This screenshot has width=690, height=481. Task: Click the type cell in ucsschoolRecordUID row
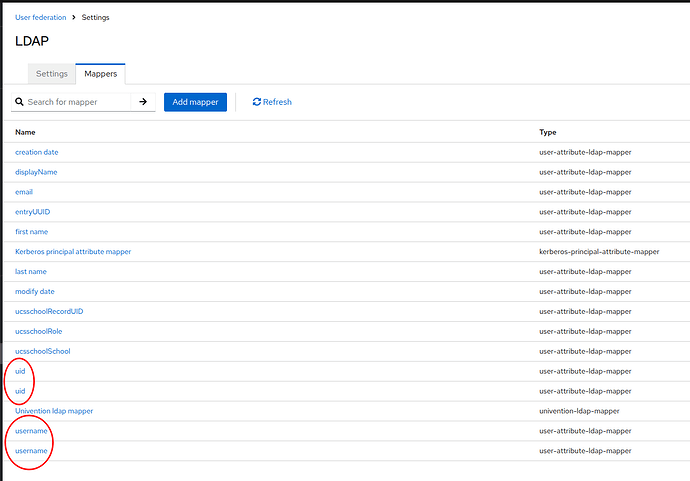(585, 311)
